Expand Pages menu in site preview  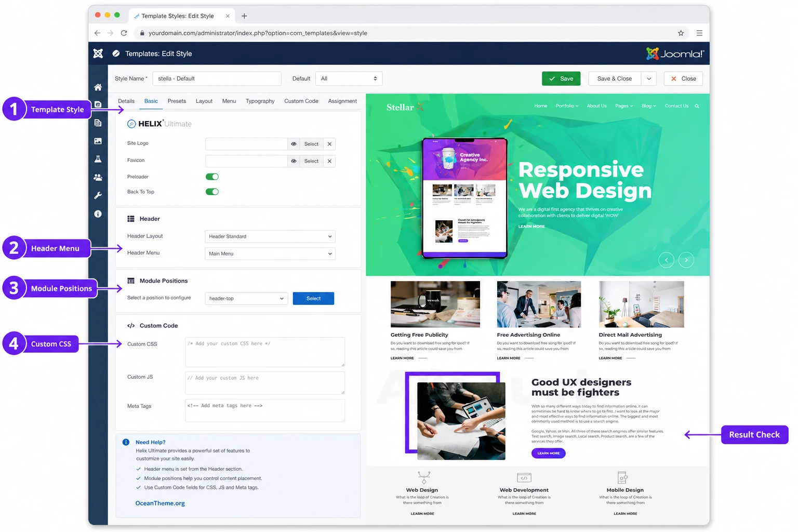pyautogui.click(x=624, y=106)
